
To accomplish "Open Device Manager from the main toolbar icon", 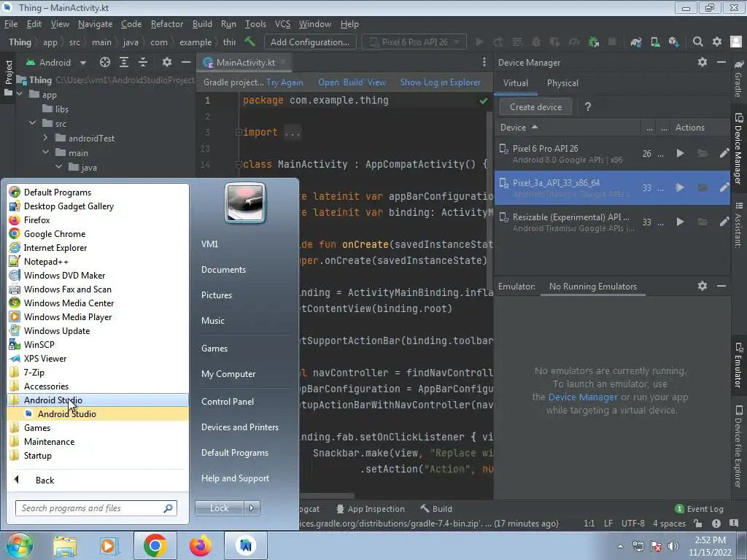I will click(x=655, y=42).
